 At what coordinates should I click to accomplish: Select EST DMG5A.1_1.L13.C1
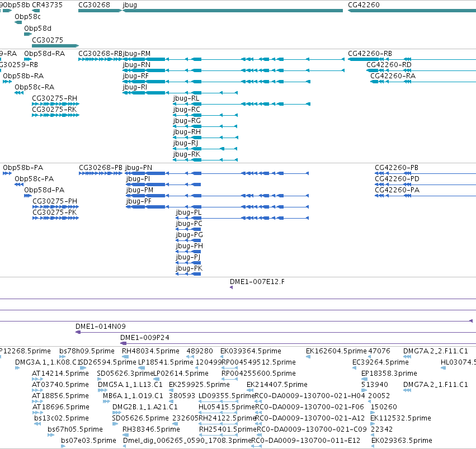(x=102, y=390)
